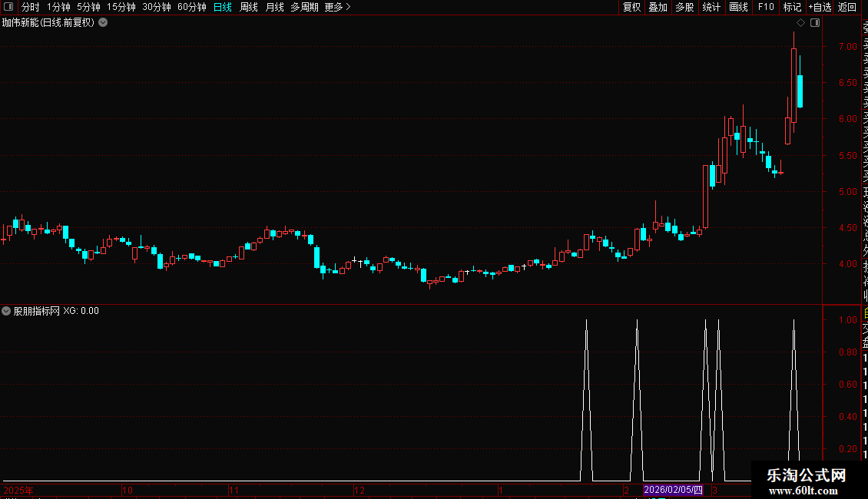The height and width of the screenshot is (499, 868).
Task: Click the 1.00 indicator axis label
Action: point(847,320)
